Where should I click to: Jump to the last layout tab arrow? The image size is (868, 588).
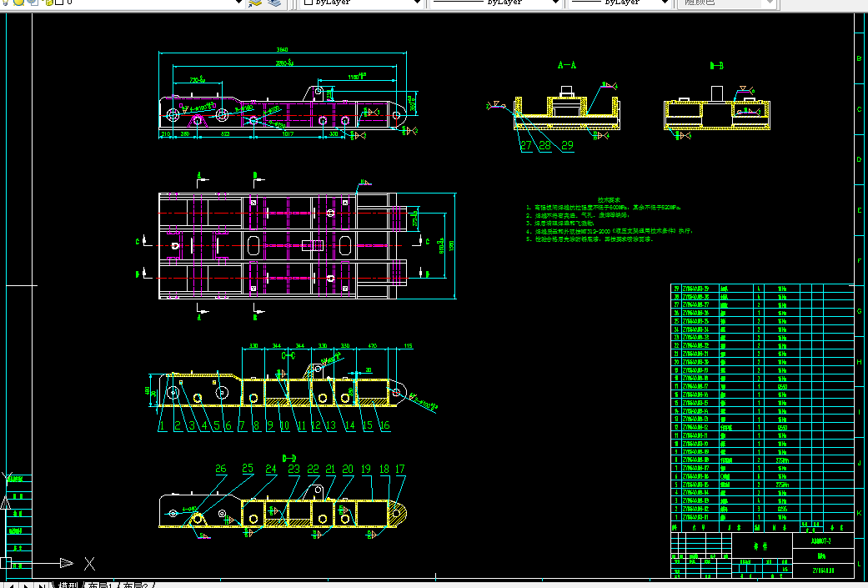point(42,585)
